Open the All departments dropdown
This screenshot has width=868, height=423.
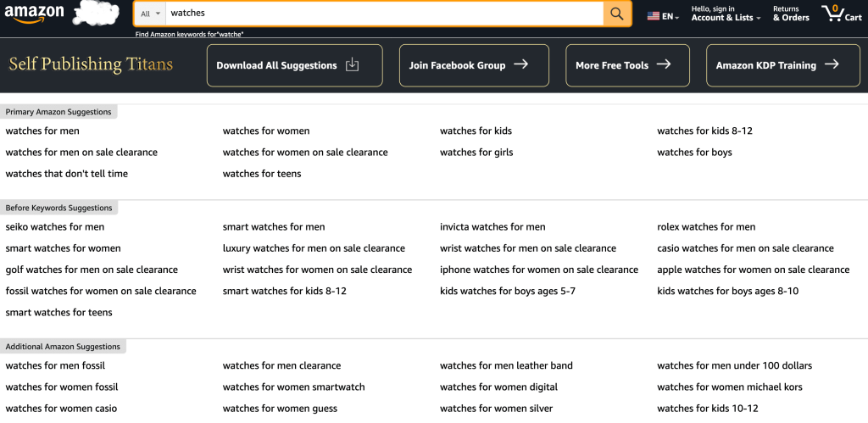tap(151, 14)
